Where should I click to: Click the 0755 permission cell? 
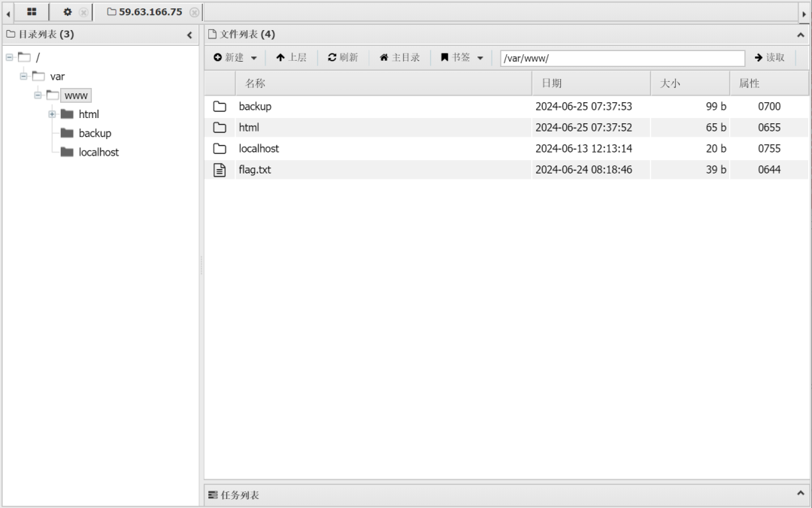pos(769,149)
